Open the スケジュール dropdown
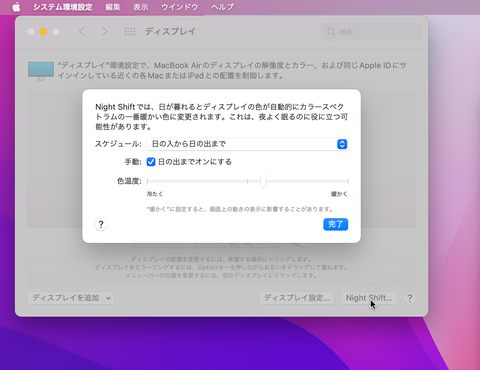This screenshot has width=480, height=370. pyautogui.click(x=247, y=144)
